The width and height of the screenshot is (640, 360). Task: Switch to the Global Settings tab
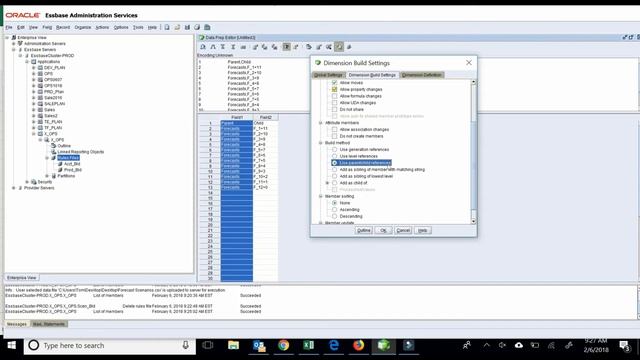(329, 75)
